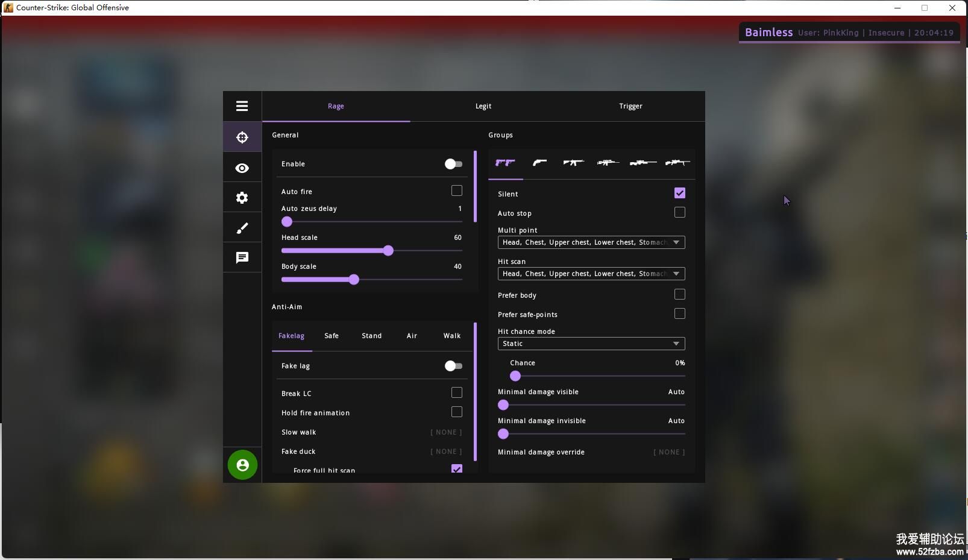Open the gear settings section
Viewport: 968px width, 560px height.
pos(242,198)
